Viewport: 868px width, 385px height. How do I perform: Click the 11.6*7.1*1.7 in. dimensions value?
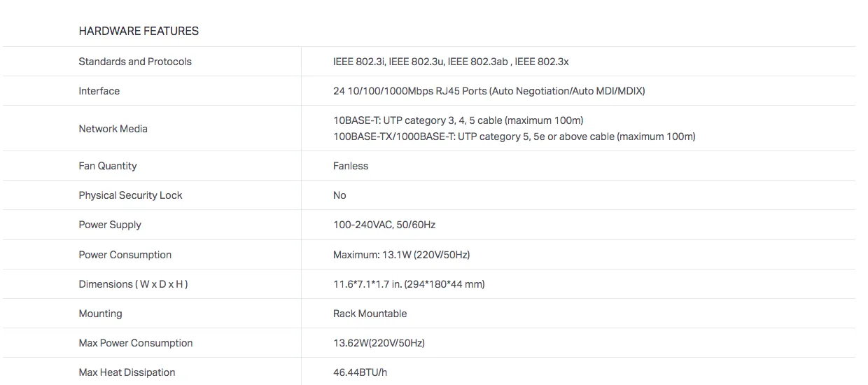[x=409, y=284]
